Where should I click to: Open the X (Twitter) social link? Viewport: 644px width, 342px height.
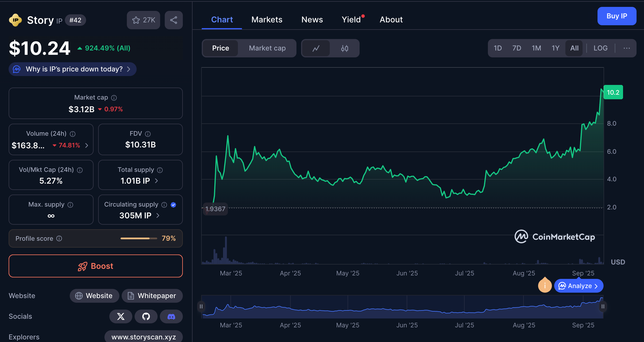(121, 316)
